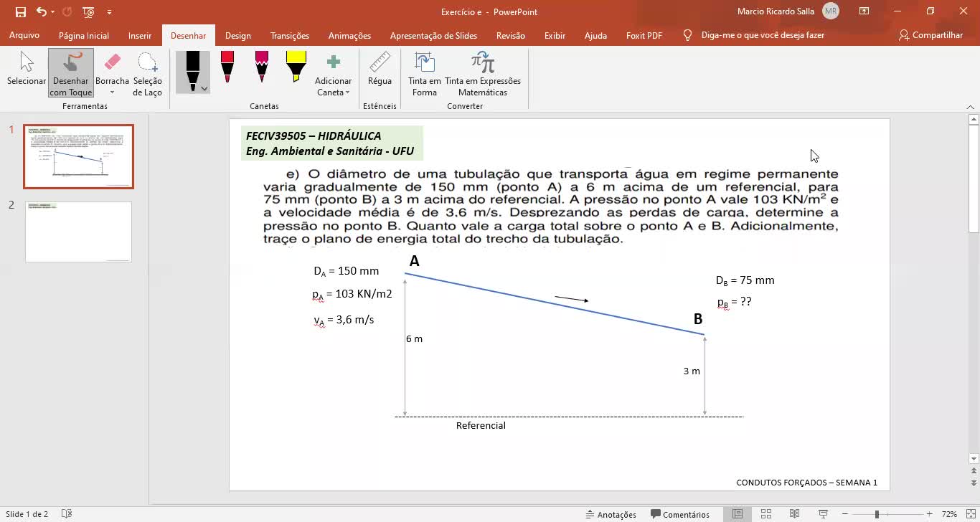Switch to Exibir tab
This screenshot has height=522, width=980.
pyautogui.click(x=555, y=35)
